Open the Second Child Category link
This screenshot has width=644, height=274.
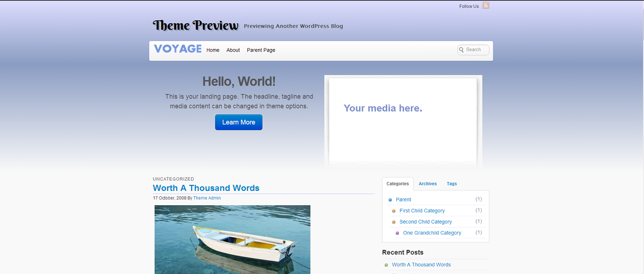[426, 222]
